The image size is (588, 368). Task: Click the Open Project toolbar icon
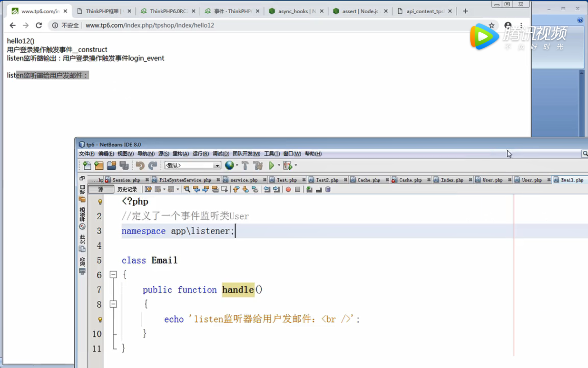(111, 165)
